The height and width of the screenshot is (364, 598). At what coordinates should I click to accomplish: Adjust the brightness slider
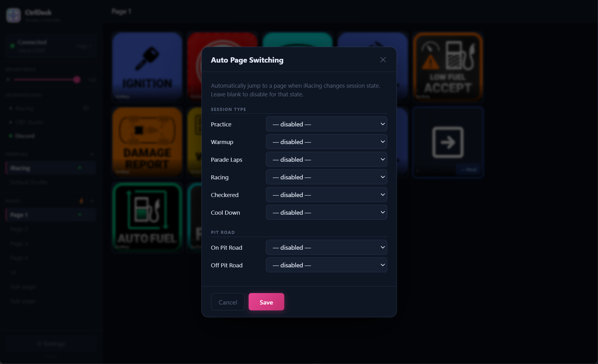[47, 80]
